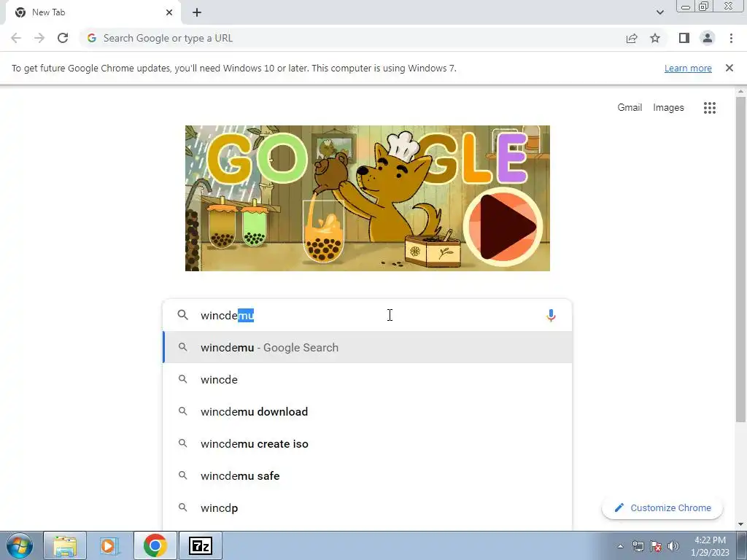Screen dimensions: 747x560
Task: Open 7-Zip from the taskbar
Action: click(x=201, y=545)
